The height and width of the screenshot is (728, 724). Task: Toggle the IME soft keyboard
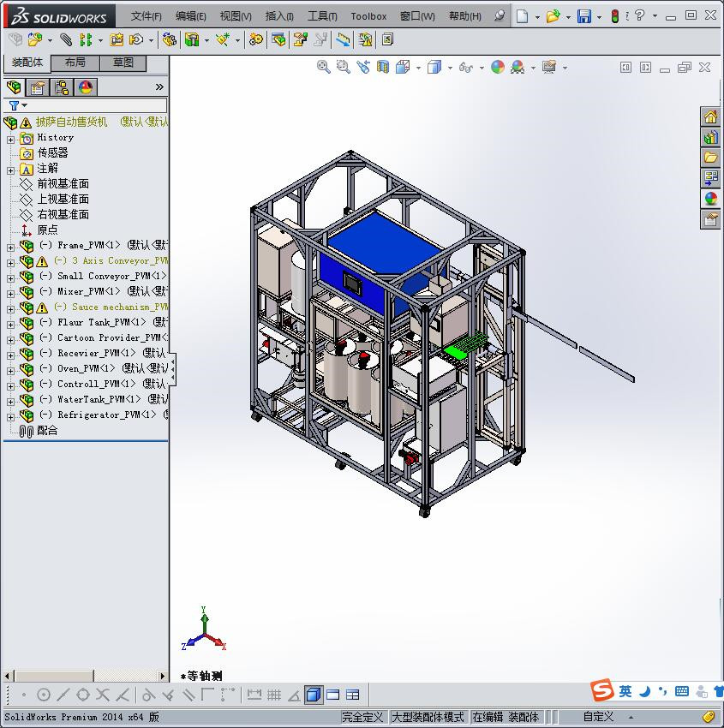click(x=682, y=691)
